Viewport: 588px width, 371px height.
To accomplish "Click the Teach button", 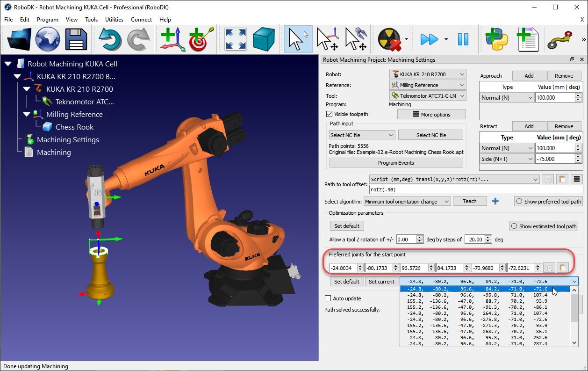I will pos(469,201).
